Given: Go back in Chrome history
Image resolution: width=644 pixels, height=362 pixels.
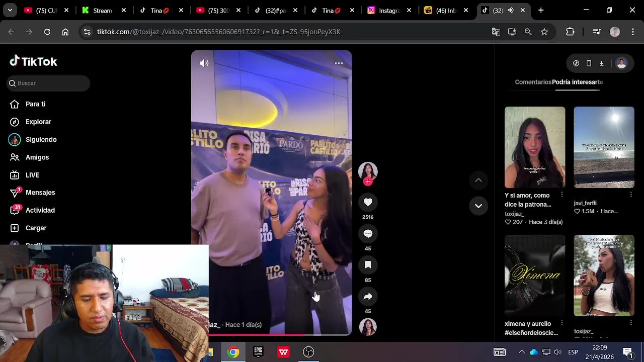Looking at the screenshot, I should click(x=11, y=32).
